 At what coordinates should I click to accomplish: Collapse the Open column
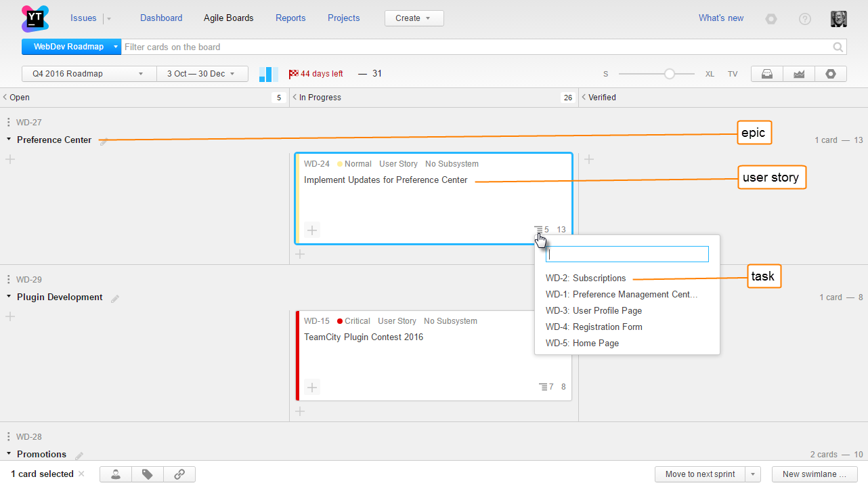(x=5, y=98)
